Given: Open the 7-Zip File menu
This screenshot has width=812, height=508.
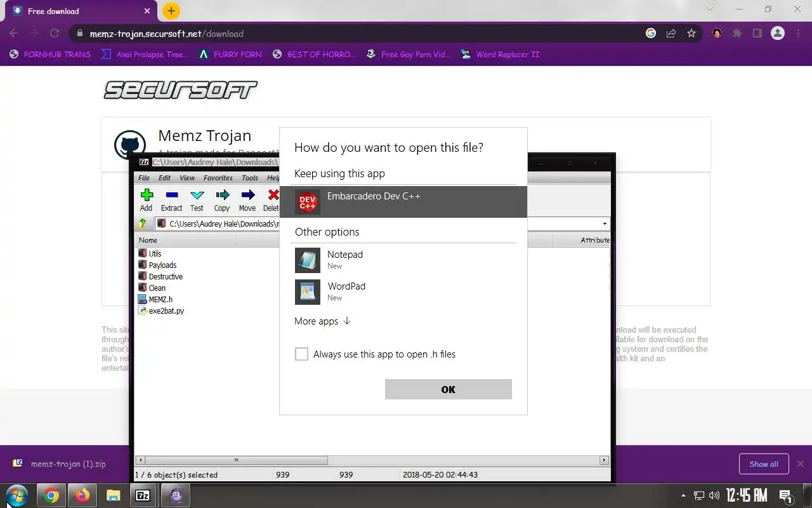Looking at the screenshot, I should click(144, 178).
